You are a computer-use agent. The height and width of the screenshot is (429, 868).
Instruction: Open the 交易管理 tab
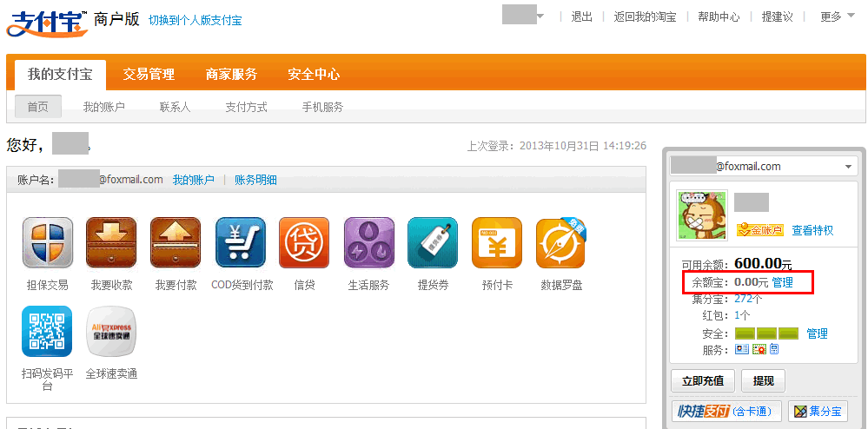149,74
